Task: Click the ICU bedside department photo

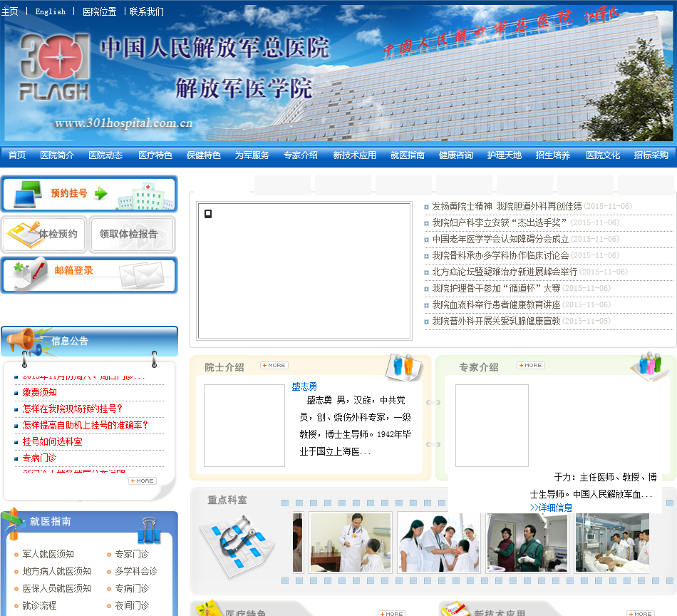Action: (x=612, y=543)
